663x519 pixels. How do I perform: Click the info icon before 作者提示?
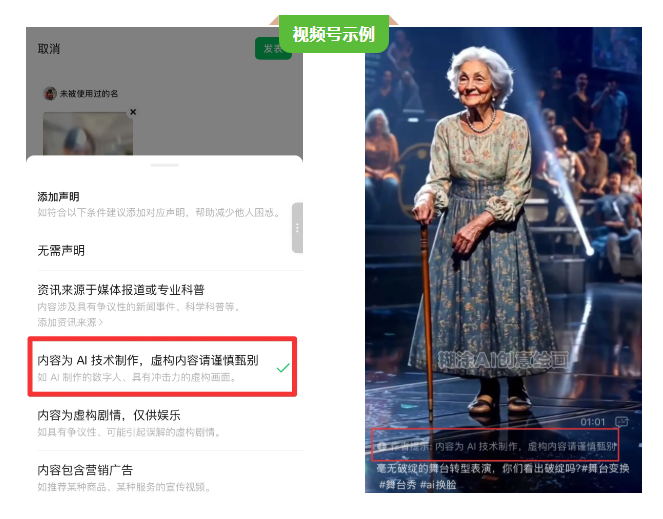click(382, 446)
